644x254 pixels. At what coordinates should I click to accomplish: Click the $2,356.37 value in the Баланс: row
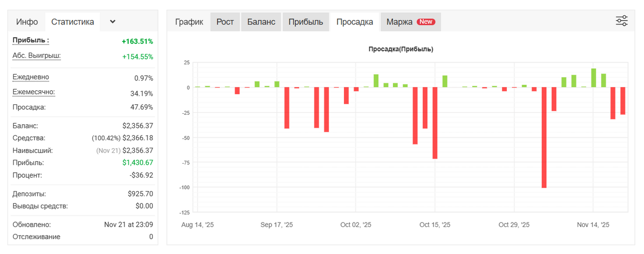coord(138,126)
